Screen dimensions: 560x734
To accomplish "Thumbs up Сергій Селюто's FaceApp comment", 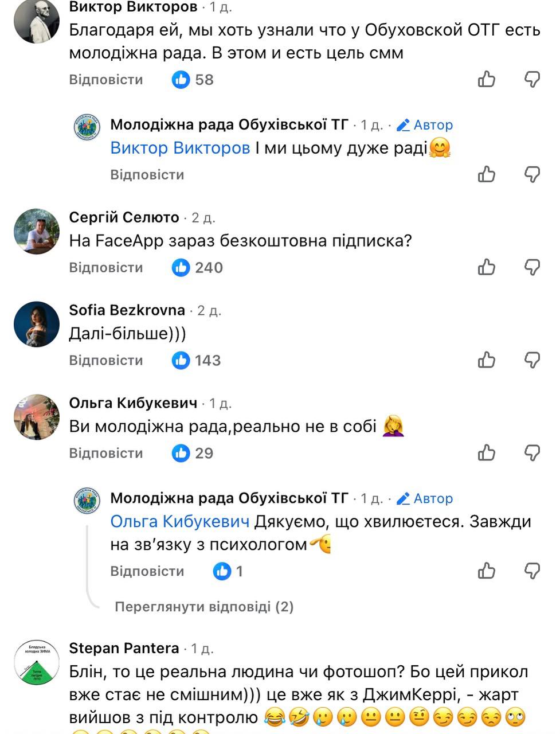I will (487, 267).
